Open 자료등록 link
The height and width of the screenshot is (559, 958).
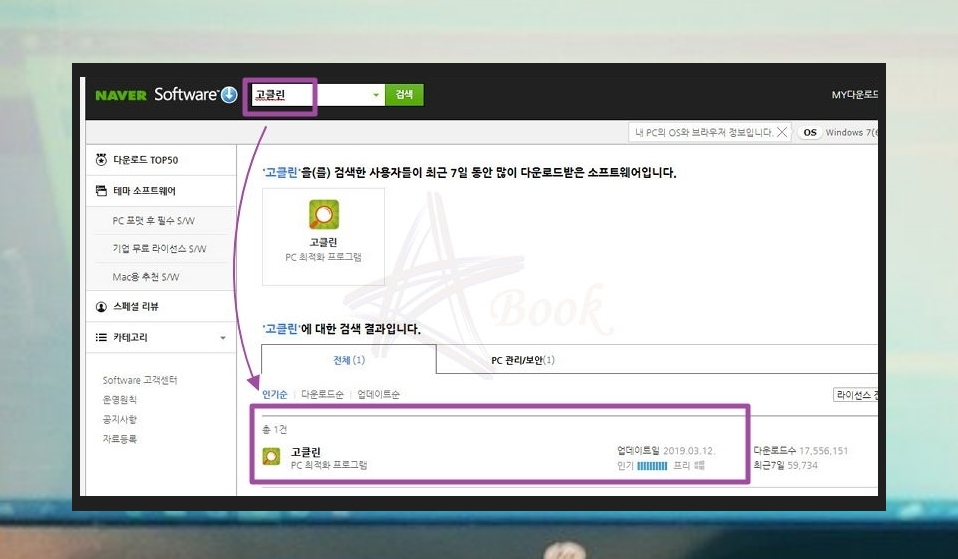(x=120, y=439)
